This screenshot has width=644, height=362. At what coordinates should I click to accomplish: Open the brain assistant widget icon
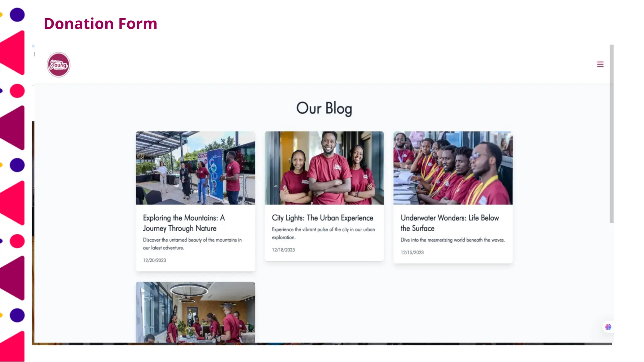tap(608, 327)
